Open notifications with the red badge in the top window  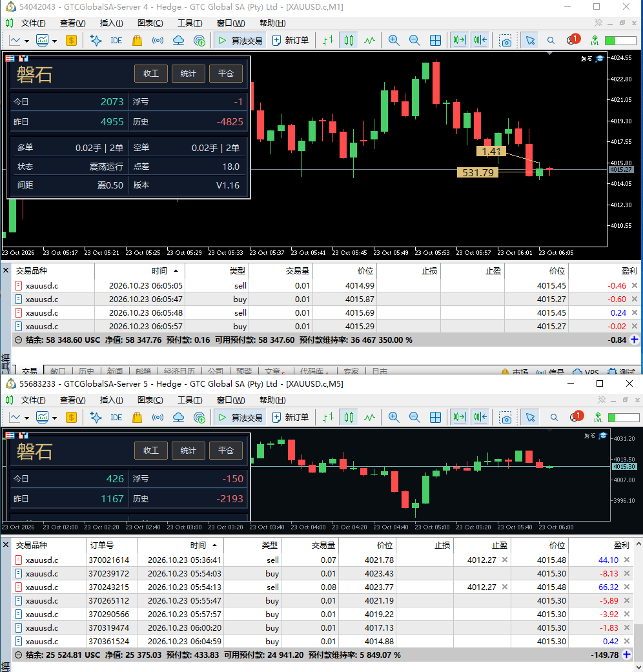tap(573, 40)
